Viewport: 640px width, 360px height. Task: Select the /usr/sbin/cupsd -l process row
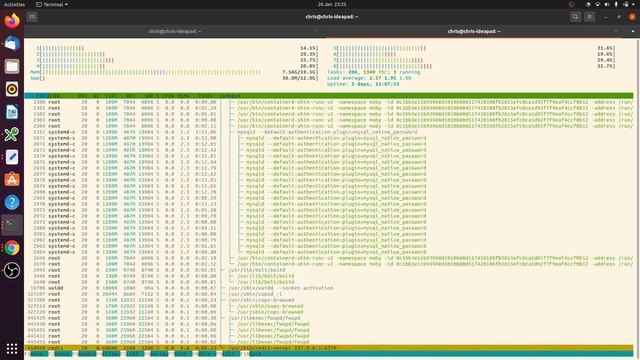click(x=329, y=294)
